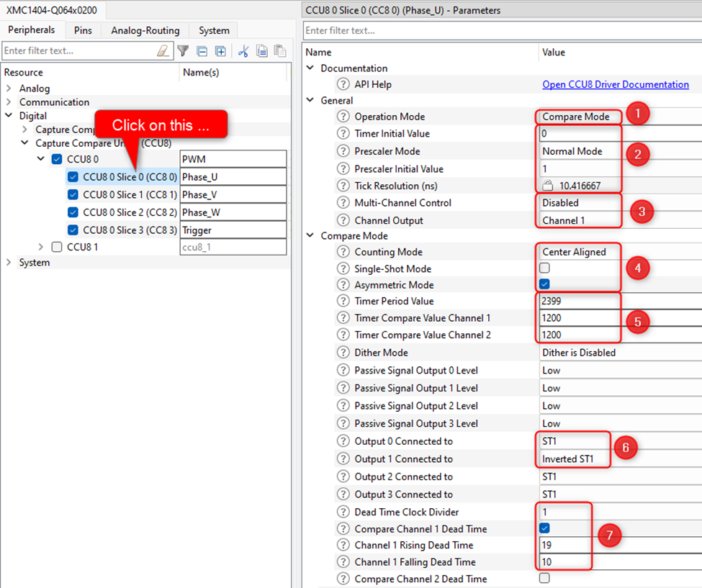
Task: Expand all tree items with the plus icon
Action: click(x=220, y=51)
